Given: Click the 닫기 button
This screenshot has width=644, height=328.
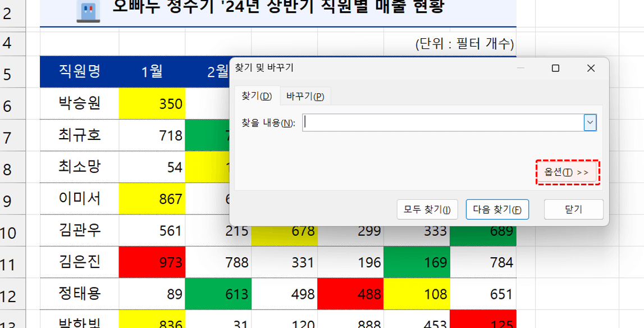Looking at the screenshot, I should pos(573,209).
